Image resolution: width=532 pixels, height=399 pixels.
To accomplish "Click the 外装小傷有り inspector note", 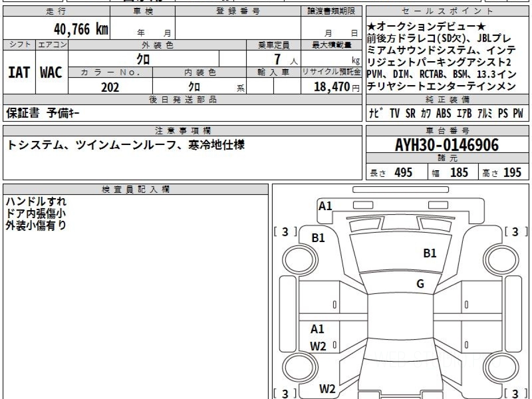I will tap(36, 225).
